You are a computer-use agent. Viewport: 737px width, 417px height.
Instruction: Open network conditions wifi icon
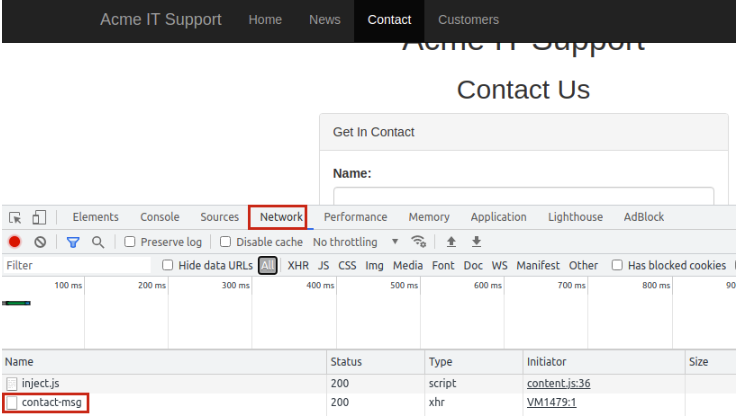[419, 242]
